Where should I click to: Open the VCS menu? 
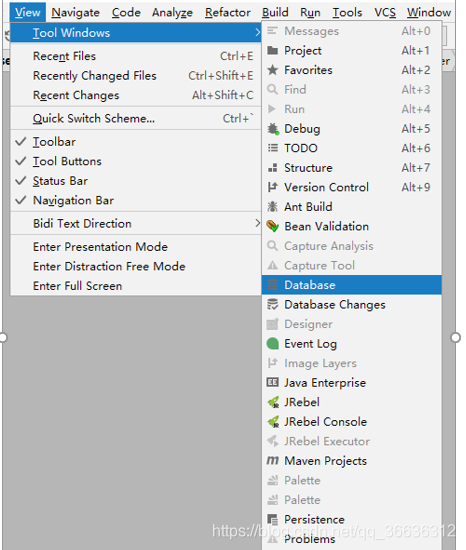(385, 13)
